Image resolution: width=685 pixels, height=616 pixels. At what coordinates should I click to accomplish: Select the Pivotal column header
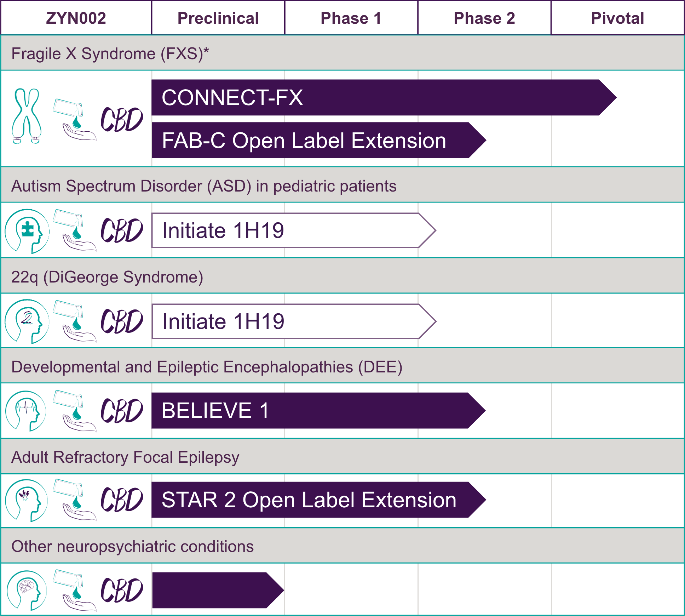617,18
